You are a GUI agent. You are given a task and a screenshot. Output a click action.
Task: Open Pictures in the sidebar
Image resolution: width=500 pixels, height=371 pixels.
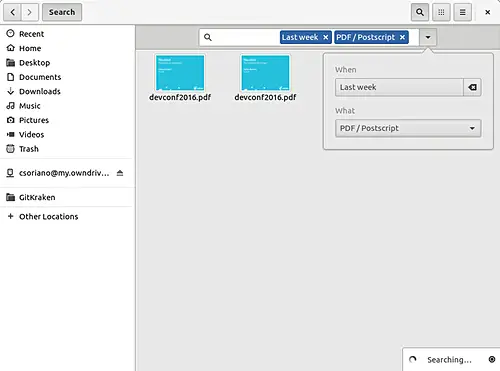tap(67, 120)
